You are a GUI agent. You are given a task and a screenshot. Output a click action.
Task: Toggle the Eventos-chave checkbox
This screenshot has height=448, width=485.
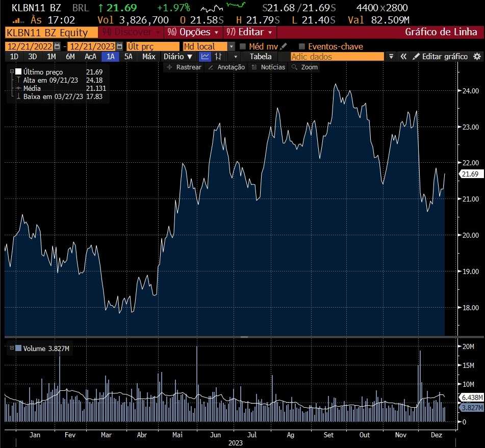click(302, 46)
